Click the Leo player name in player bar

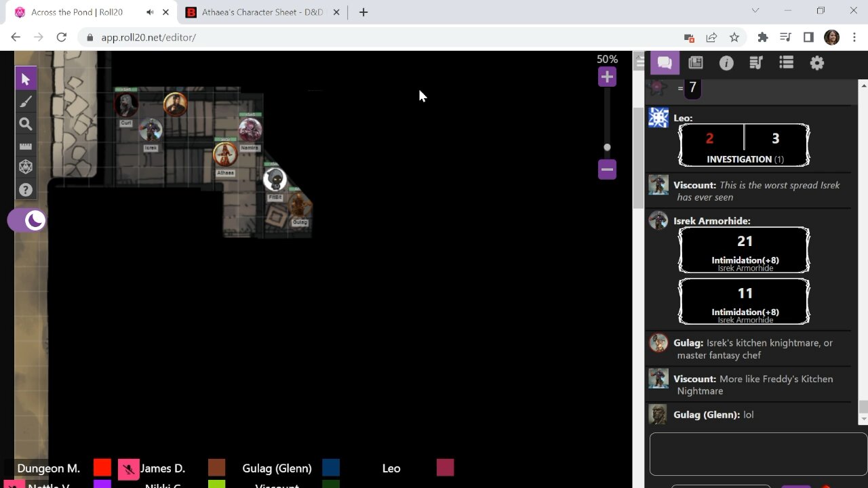[x=391, y=468]
